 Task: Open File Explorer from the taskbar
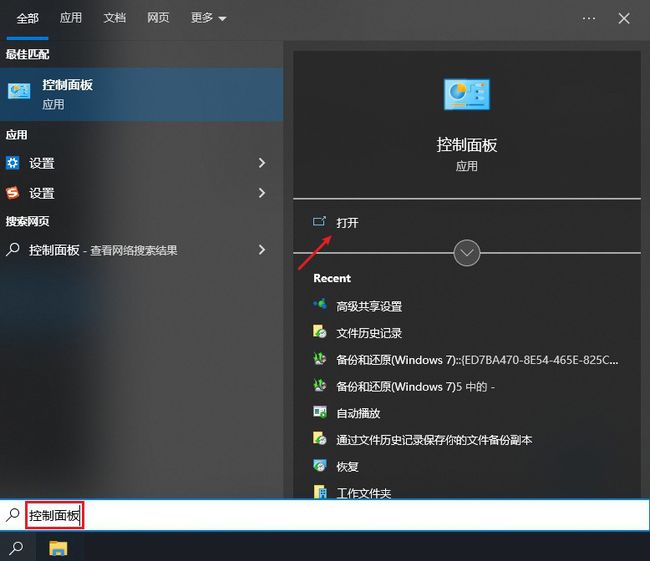click(58, 548)
